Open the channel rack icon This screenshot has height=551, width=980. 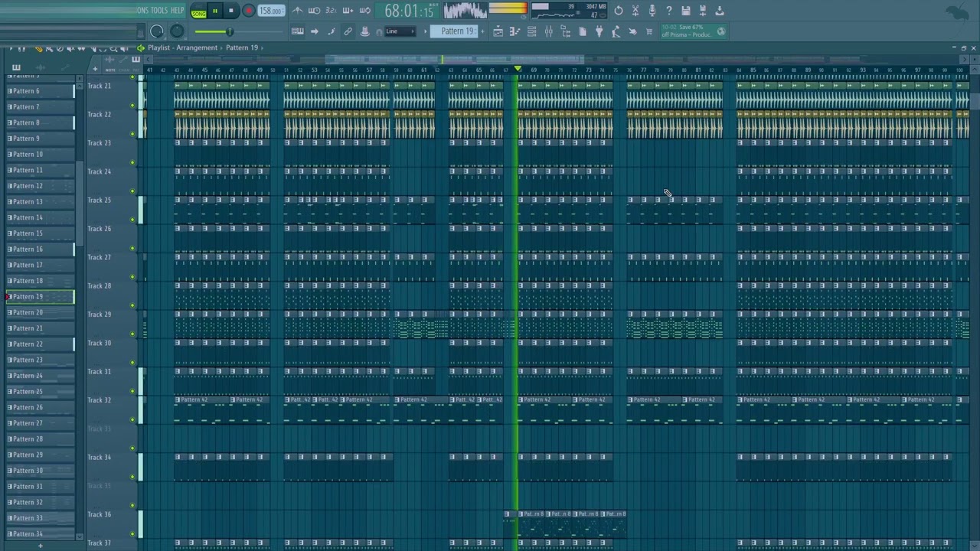(x=532, y=31)
